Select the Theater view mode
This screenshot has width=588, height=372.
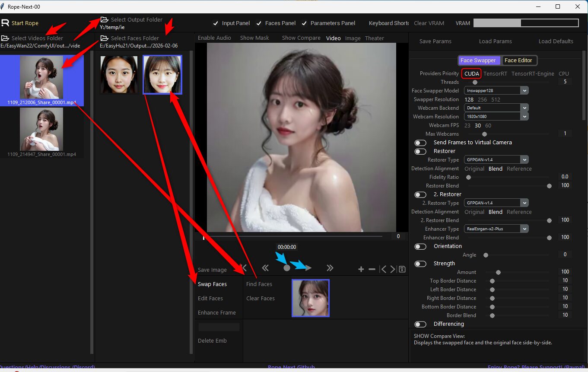click(x=374, y=38)
